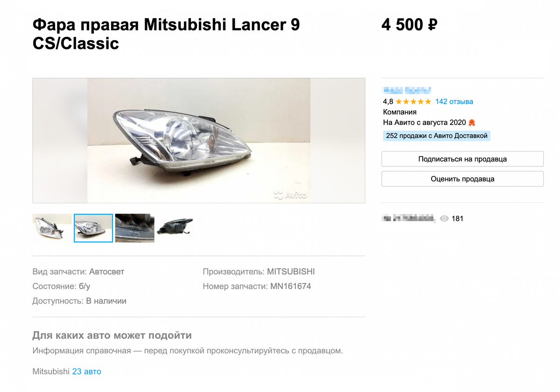Open the fourth rear-view thumbnail
This screenshot has width=560, height=392.
[x=176, y=228]
